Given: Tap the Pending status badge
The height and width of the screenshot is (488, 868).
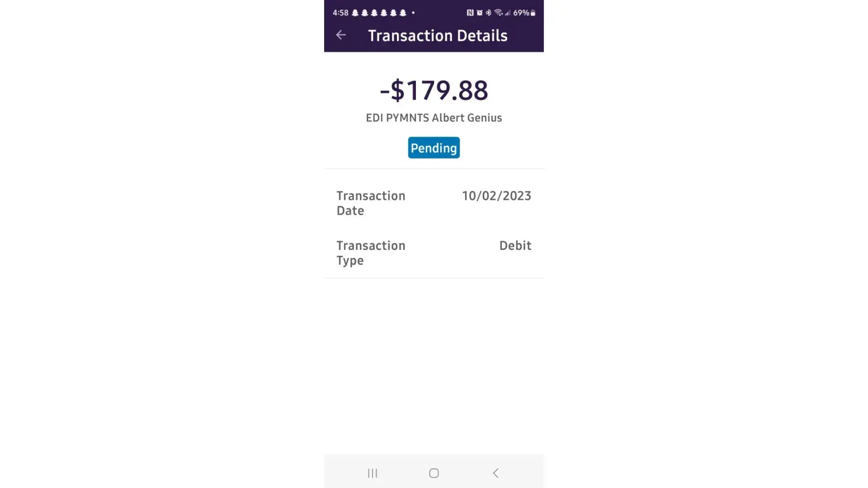Looking at the screenshot, I should click(x=434, y=148).
